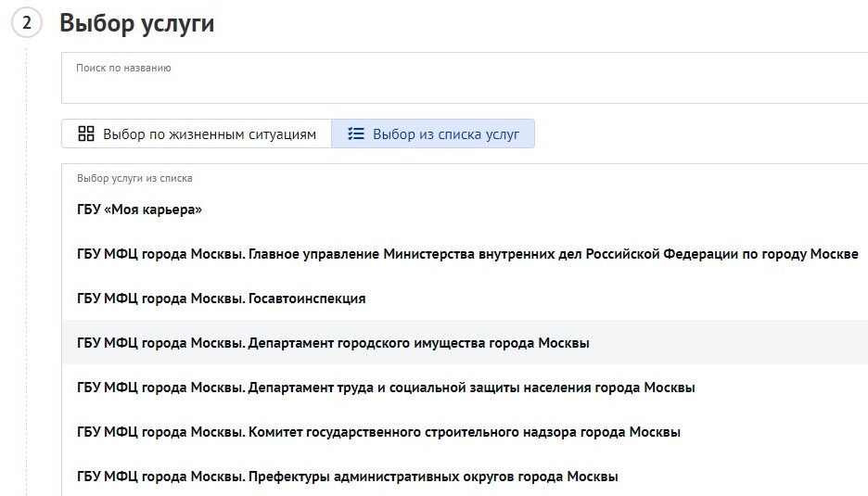
Task: Click the checklist icon for service list
Action: coord(356,134)
